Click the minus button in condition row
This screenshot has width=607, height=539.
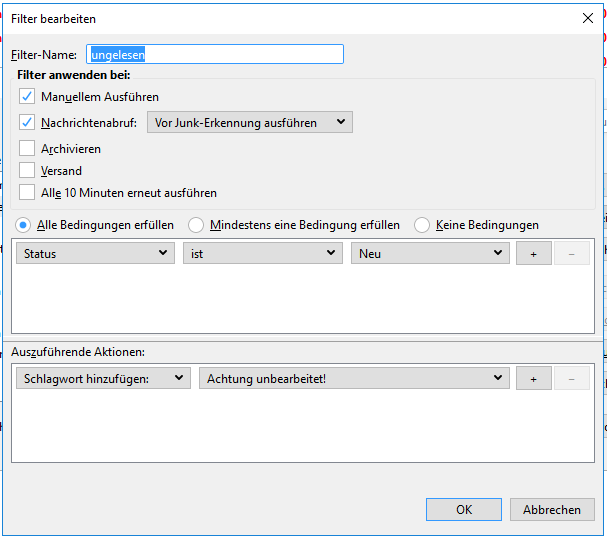click(x=571, y=254)
